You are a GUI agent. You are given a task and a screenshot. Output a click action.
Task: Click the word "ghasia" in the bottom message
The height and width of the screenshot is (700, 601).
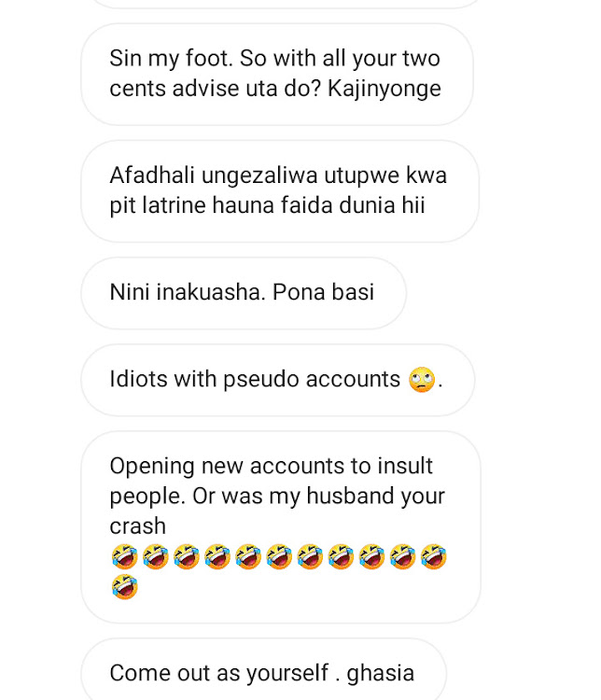tap(381, 674)
